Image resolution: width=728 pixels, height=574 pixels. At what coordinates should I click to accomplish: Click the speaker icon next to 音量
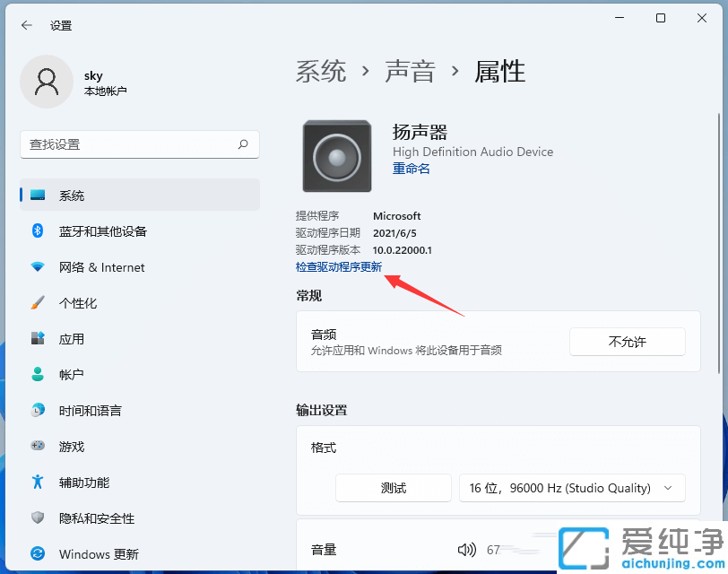[x=467, y=550]
